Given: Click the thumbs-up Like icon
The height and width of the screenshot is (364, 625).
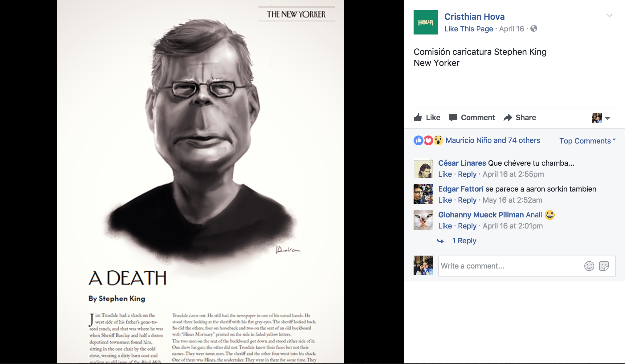Looking at the screenshot, I should pyautogui.click(x=418, y=117).
